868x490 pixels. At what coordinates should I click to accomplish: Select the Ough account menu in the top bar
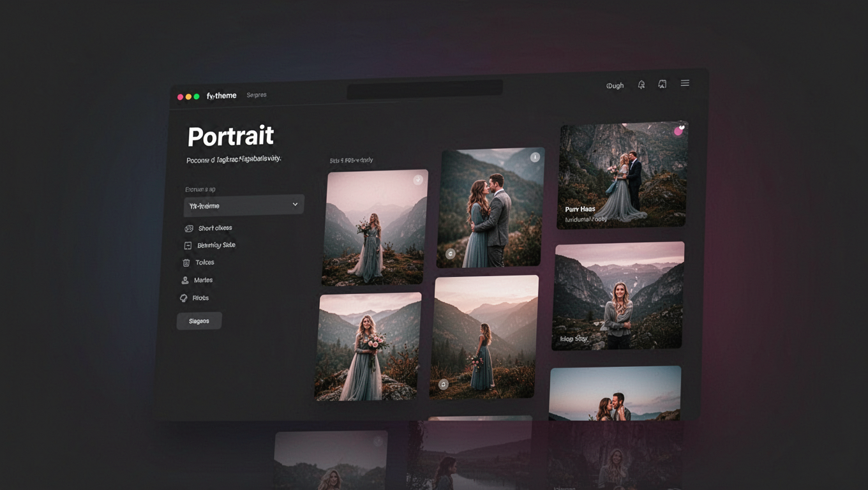pyautogui.click(x=614, y=85)
